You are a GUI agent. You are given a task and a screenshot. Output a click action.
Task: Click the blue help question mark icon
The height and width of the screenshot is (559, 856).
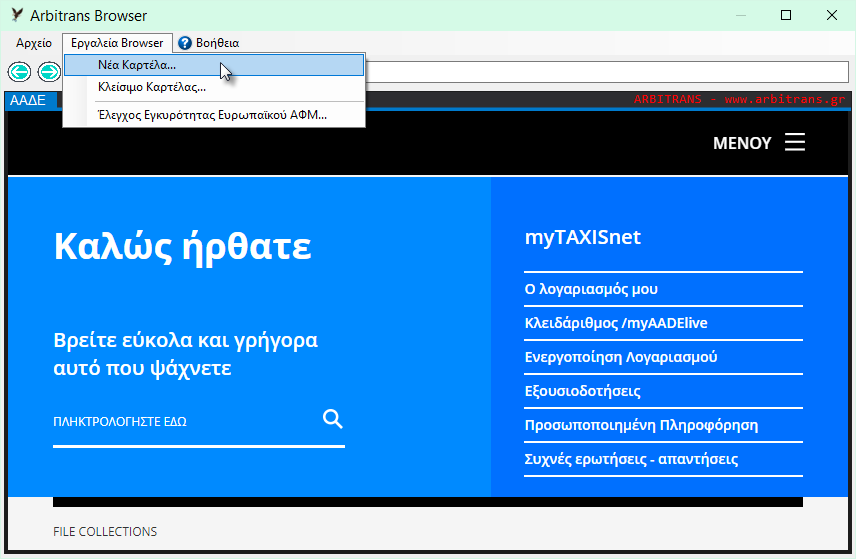(185, 43)
